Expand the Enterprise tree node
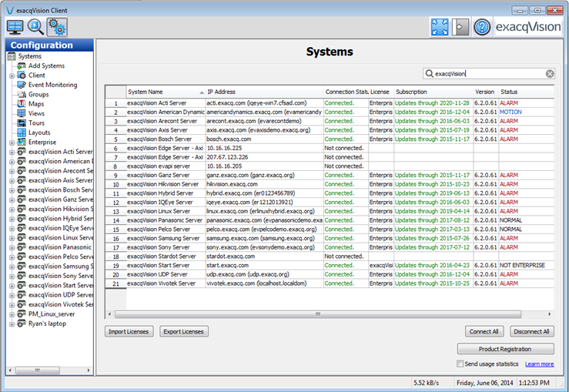The image size is (569, 392). (x=12, y=142)
